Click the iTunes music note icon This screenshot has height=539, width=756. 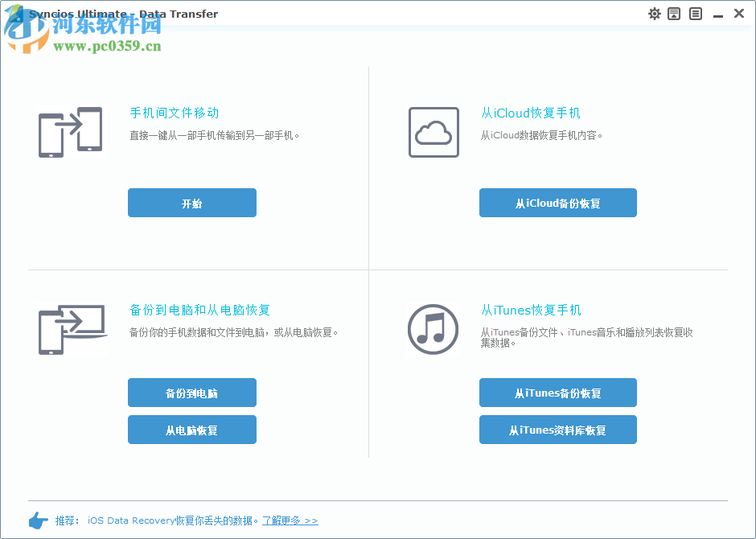(433, 330)
